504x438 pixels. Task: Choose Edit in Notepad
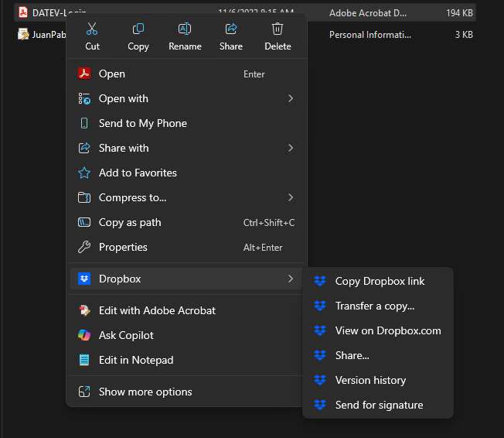point(136,361)
